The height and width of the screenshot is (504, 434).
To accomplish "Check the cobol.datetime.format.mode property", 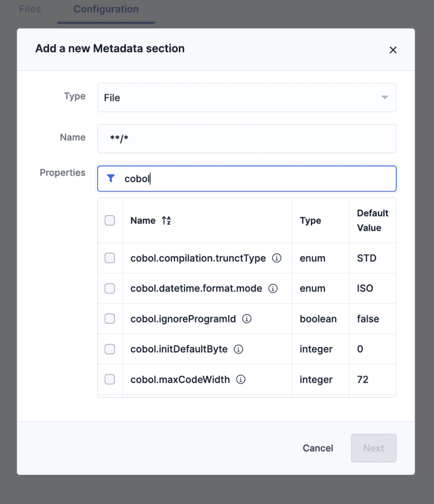I will tap(110, 288).
